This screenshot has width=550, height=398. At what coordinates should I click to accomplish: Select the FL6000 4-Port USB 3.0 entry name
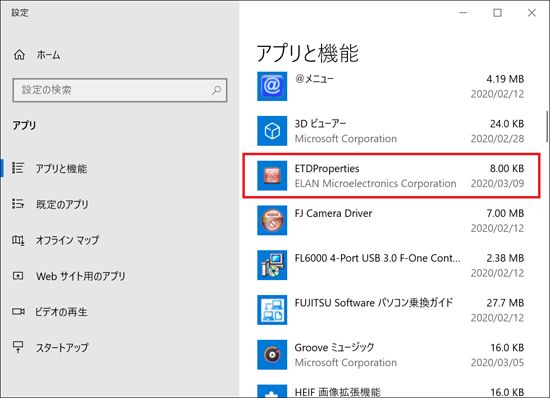377,258
